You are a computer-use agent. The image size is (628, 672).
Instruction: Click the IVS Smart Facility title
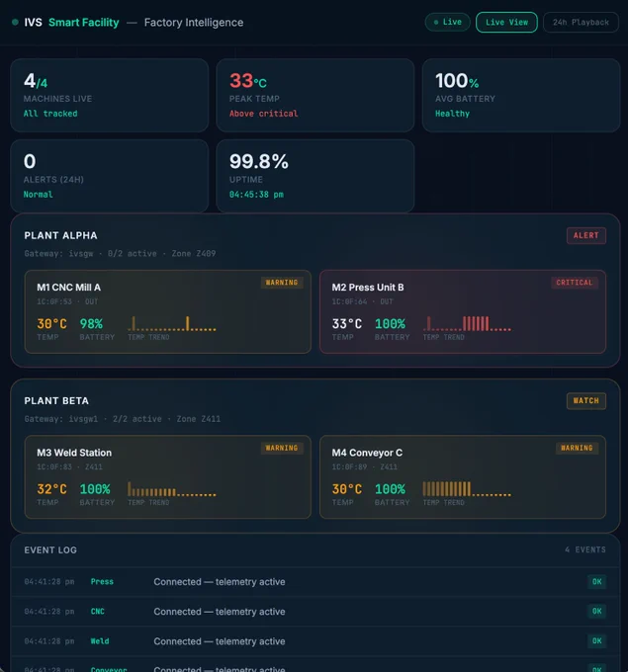[x=71, y=23]
